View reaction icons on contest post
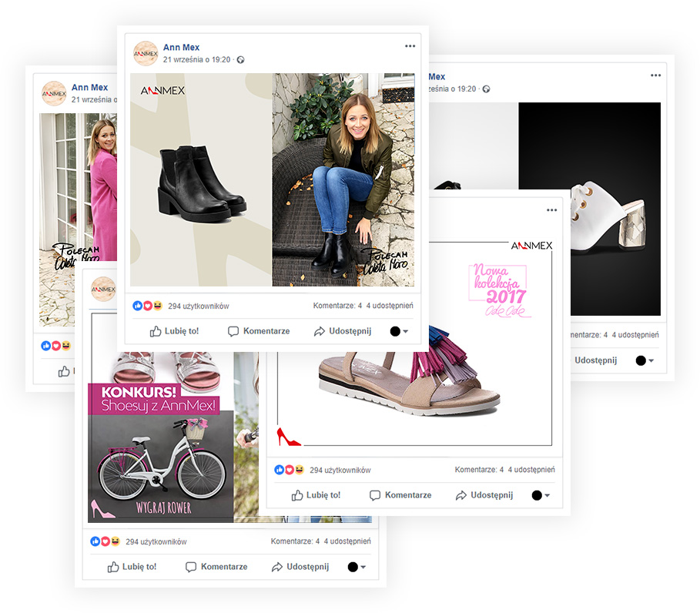Screen dimensions: 700x613 (106, 541)
